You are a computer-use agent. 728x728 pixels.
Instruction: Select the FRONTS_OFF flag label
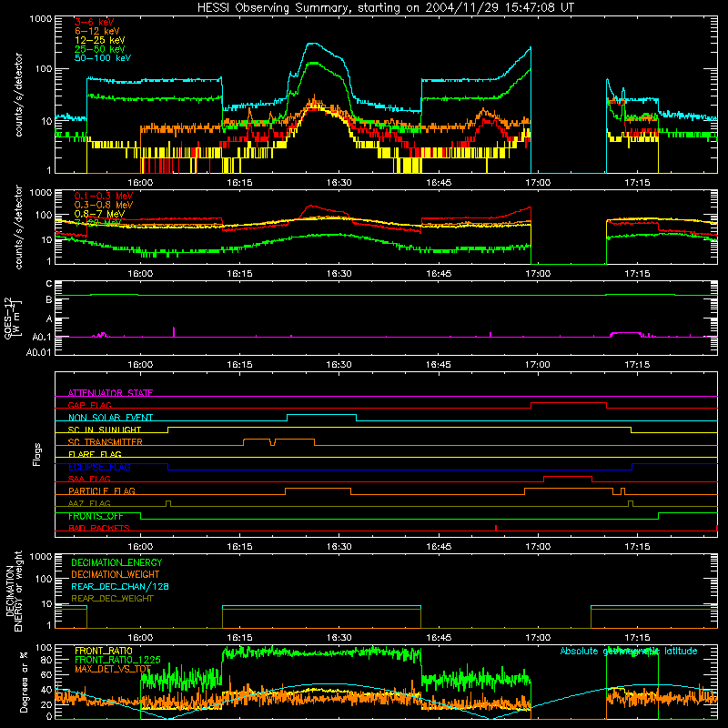coord(96,516)
